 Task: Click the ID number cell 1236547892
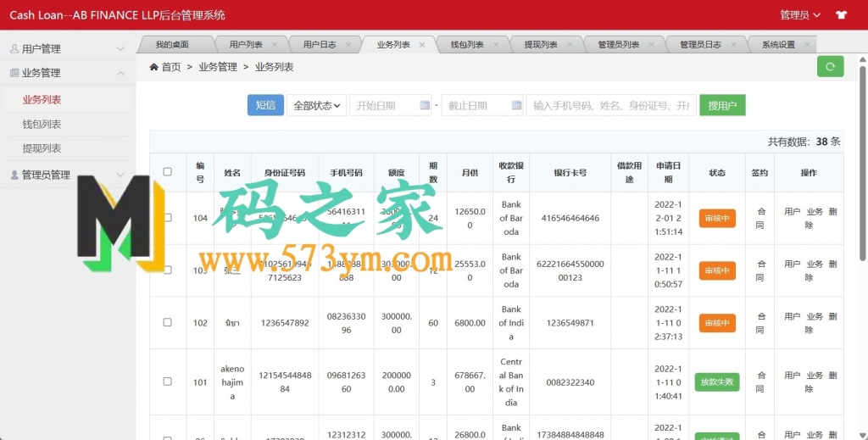click(x=285, y=323)
